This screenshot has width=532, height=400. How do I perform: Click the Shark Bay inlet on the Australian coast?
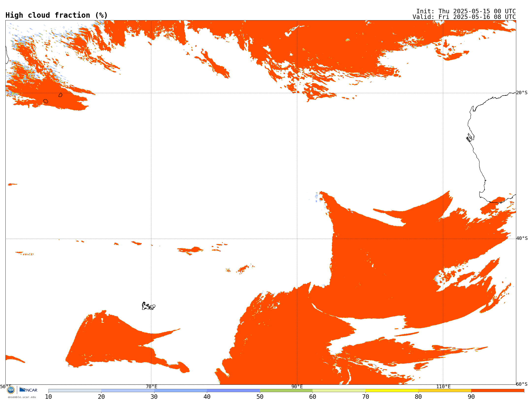tap(470, 138)
